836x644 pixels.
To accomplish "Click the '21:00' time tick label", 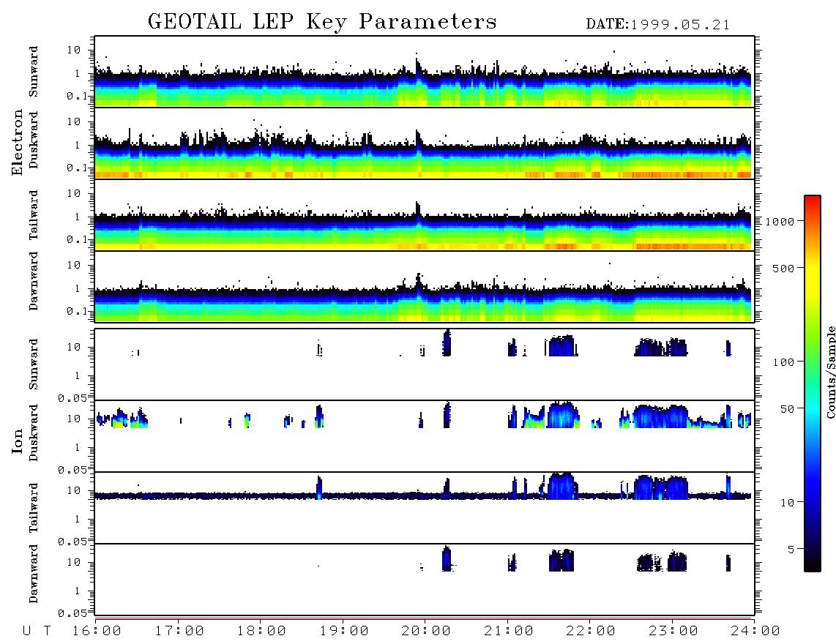I will pyautogui.click(x=509, y=632).
